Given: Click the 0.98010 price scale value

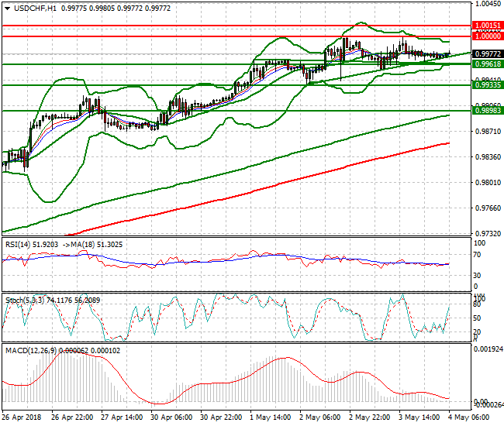Looking at the screenshot, I should [x=488, y=182].
